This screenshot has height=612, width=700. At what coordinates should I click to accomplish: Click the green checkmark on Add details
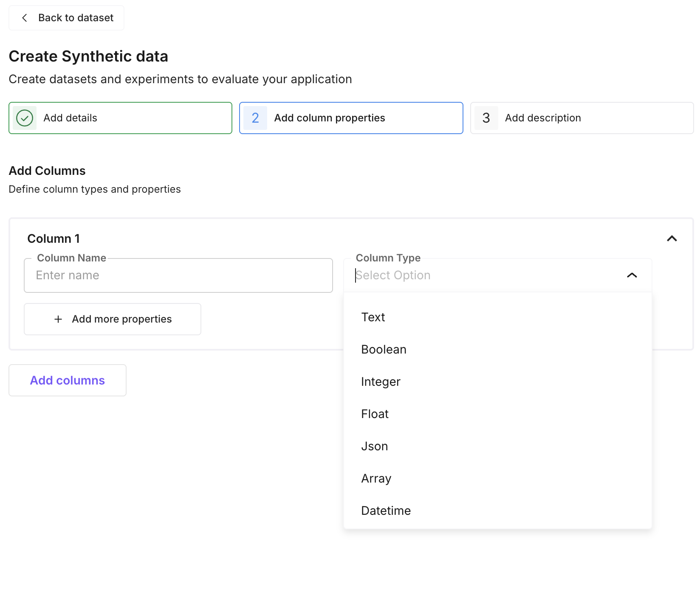coord(25,118)
